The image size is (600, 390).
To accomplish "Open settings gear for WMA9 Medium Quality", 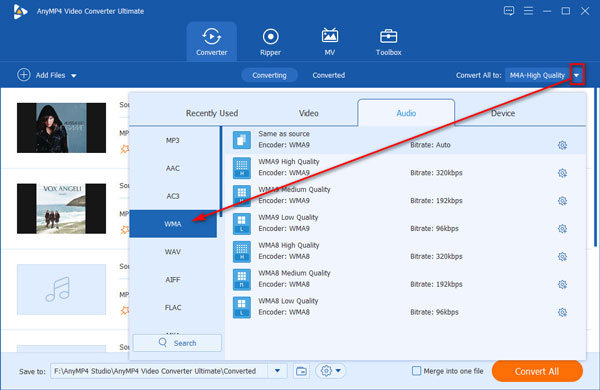I will (x=562, y=201).
